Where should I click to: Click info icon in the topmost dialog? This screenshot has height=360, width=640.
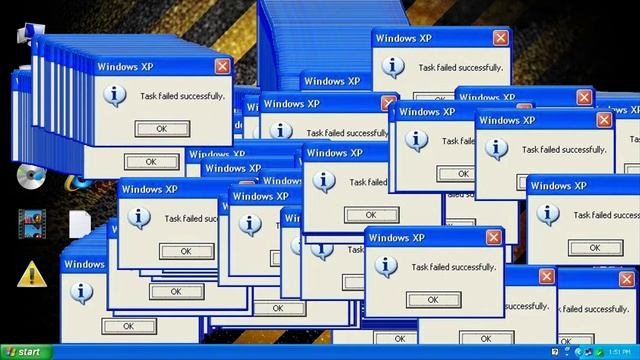393,67
